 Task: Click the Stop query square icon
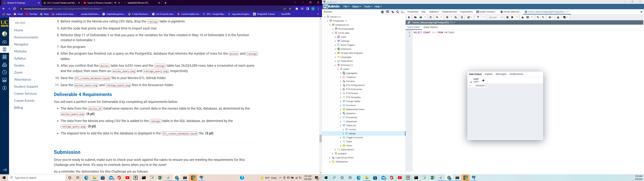507,17
